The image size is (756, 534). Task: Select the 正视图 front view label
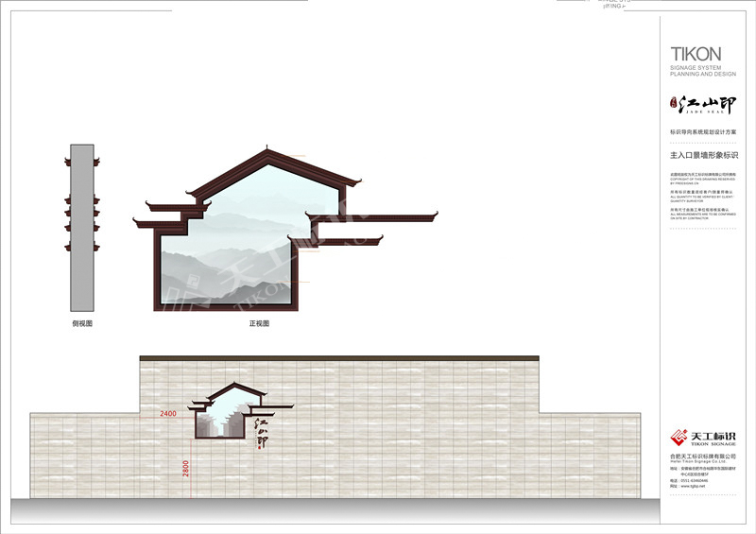tap(259, 323)
